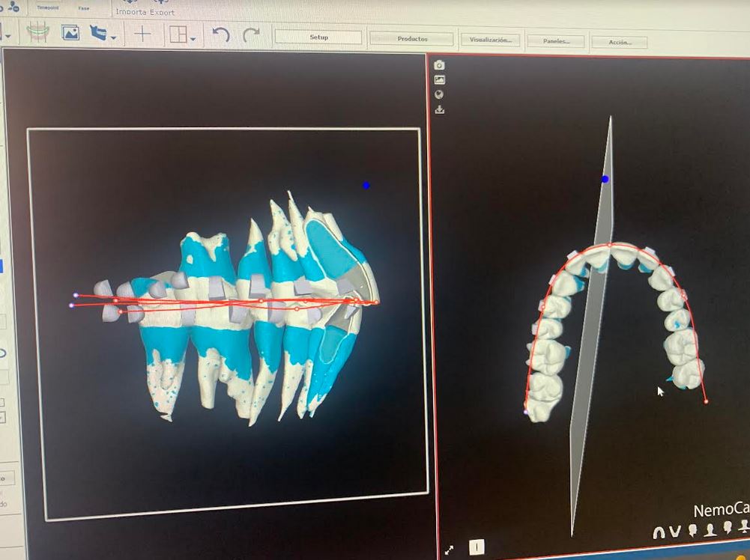
Task: Open the Acción menu
Action: (x=620, y=42)
